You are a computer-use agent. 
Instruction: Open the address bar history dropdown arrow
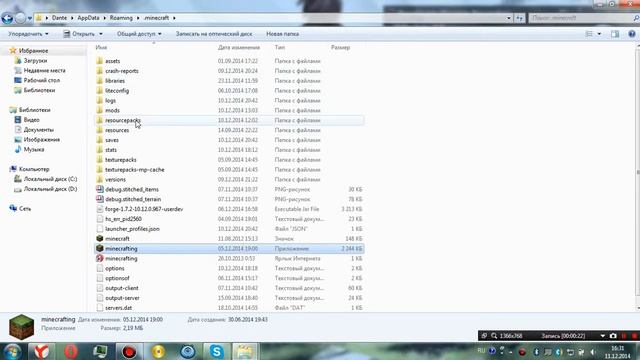(509, 18)
